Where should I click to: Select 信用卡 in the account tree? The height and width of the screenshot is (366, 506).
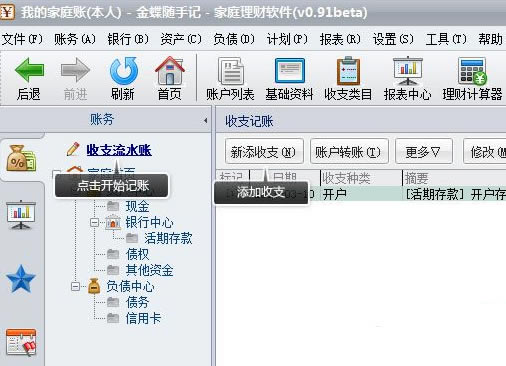(143, 318)
